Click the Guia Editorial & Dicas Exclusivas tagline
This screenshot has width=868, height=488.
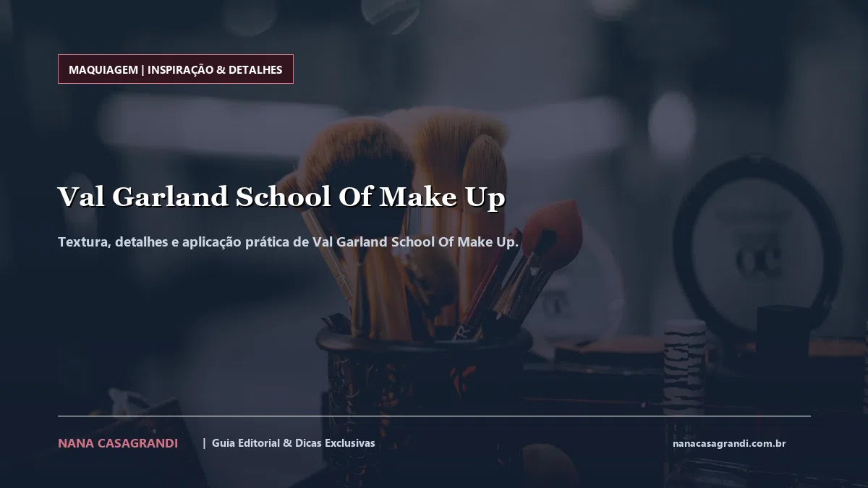[293, 442]
